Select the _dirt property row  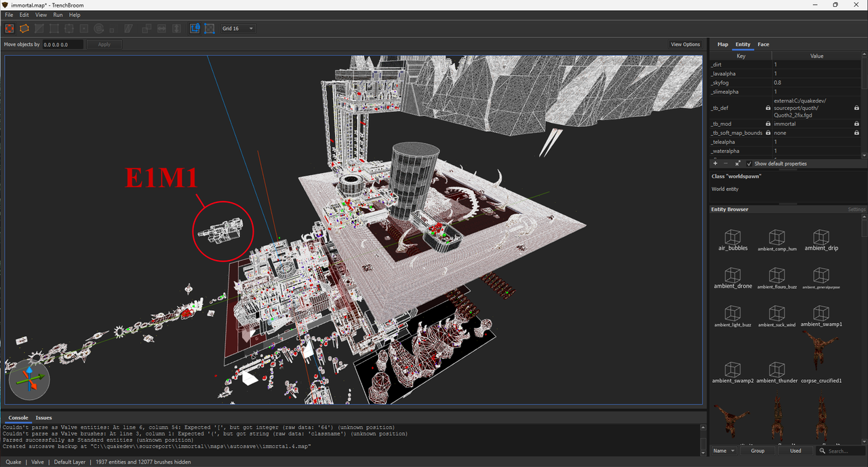coord(786,64)
